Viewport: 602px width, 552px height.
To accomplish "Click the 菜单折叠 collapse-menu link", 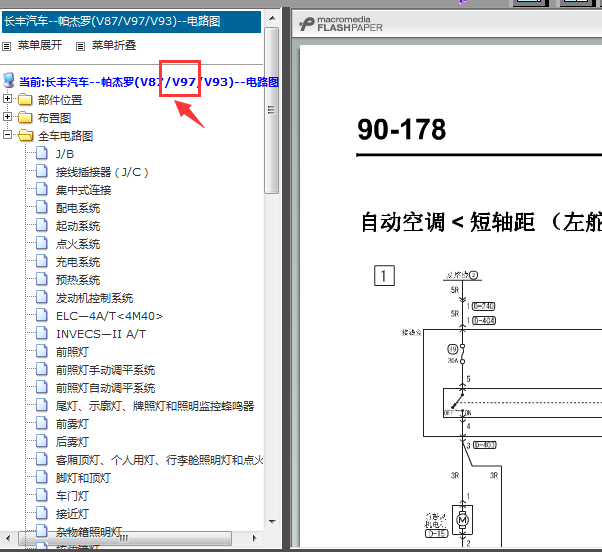I will coord(114,45).
